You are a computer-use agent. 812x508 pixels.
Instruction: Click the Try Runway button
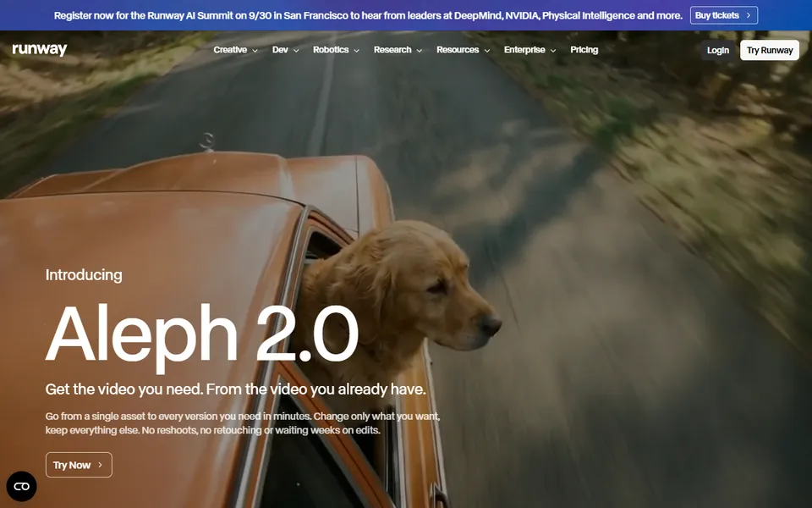tap(770, 50)
